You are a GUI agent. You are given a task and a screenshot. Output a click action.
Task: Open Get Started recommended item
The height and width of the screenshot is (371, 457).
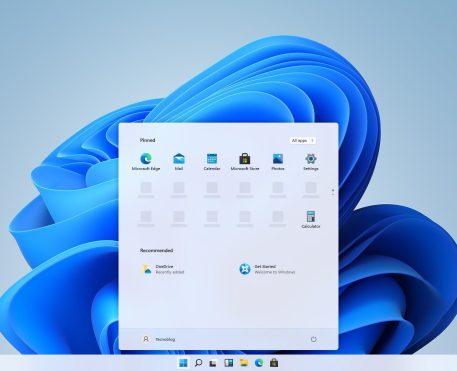(267, 269)
